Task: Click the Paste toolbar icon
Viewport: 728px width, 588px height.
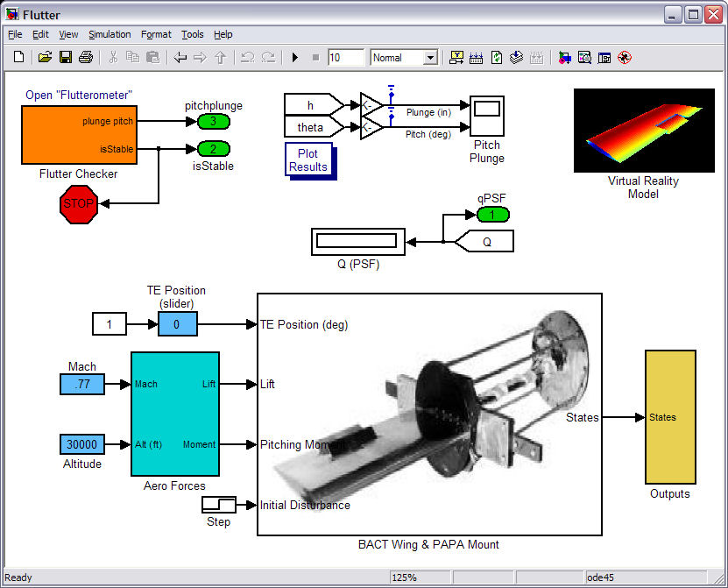Action: point(152,58)
